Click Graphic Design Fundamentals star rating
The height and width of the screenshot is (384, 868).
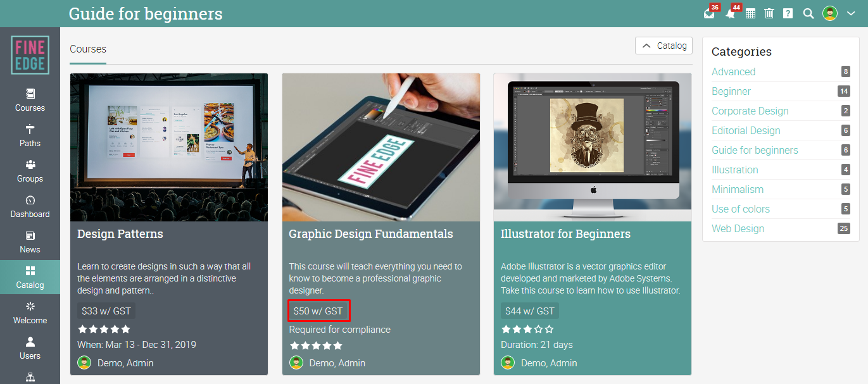(316, 345)
